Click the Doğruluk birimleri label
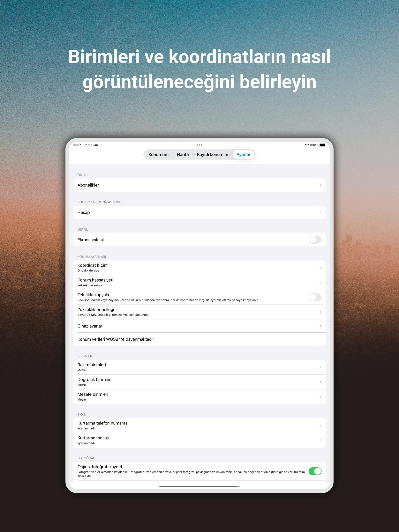This screenshot has height=532, width=399. (x=94, y=380)
